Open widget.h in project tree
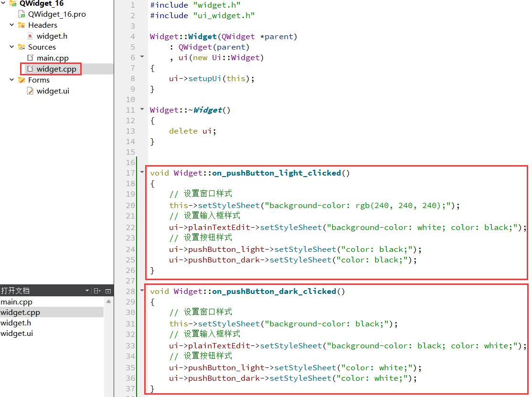Screen dimensions: 532x397 click(52, 36)
